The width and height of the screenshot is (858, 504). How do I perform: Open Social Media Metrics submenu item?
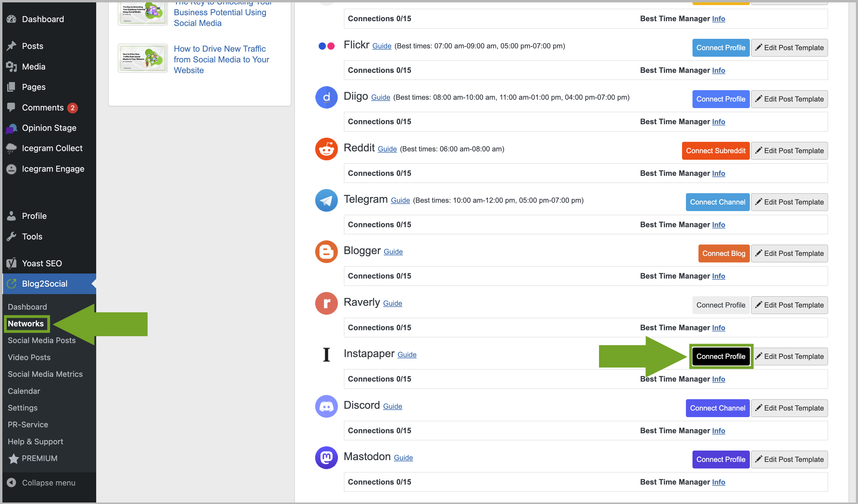(x=45, y=374)
